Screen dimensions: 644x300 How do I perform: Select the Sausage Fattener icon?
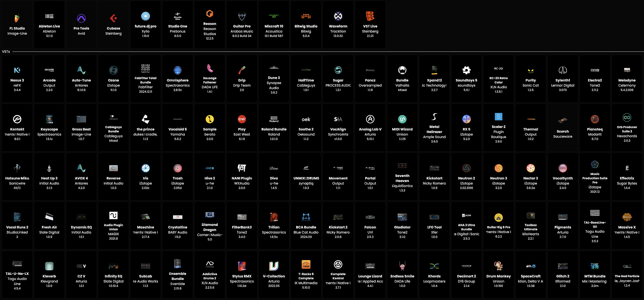210,68
